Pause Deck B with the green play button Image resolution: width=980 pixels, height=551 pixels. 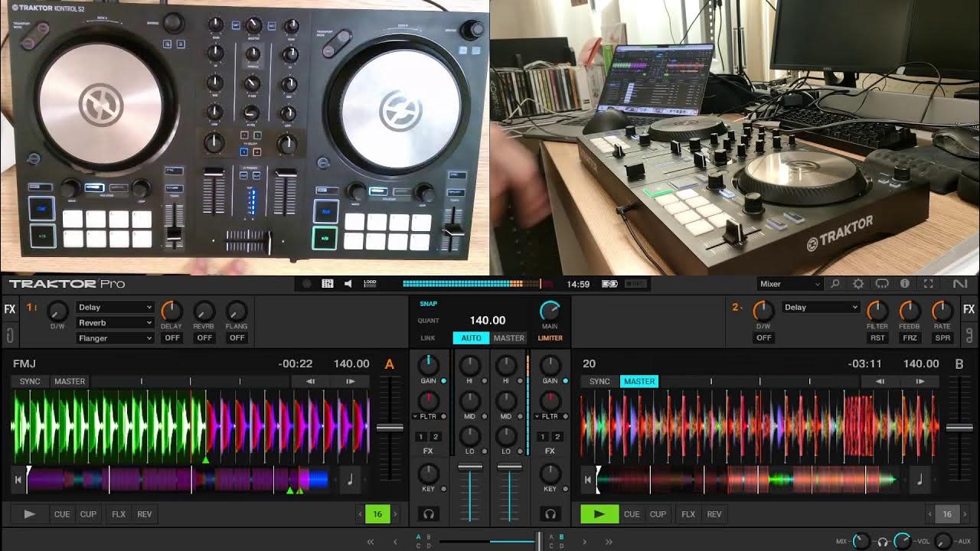599,514
